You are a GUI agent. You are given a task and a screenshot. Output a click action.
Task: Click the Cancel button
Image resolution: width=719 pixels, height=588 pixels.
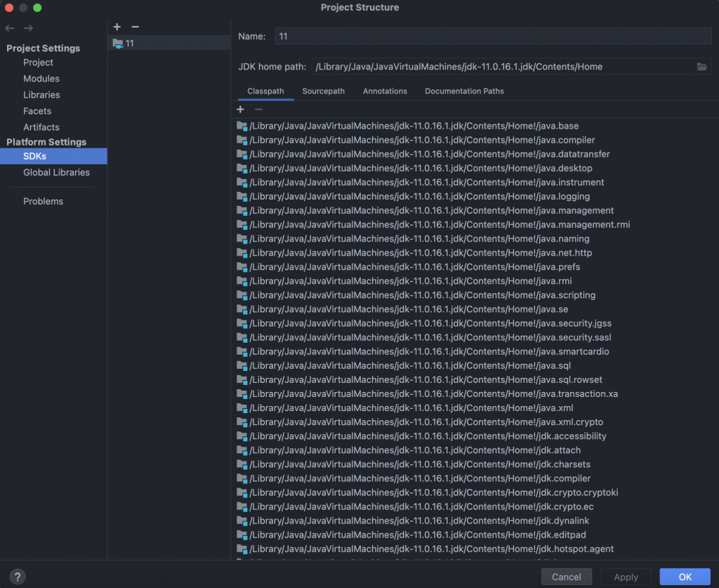[x=567, y=577]
